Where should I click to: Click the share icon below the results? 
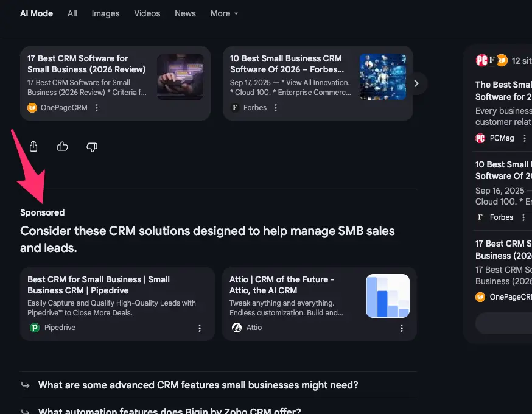click(x=33, y=147)
